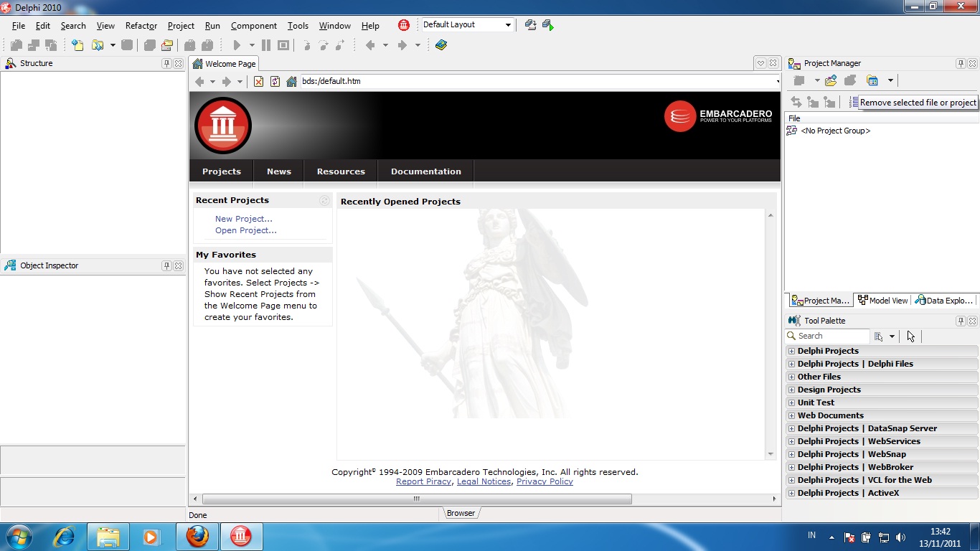Toggle the Structure panel pin
The height and width of the screenshot is (551, 980).
166,63
